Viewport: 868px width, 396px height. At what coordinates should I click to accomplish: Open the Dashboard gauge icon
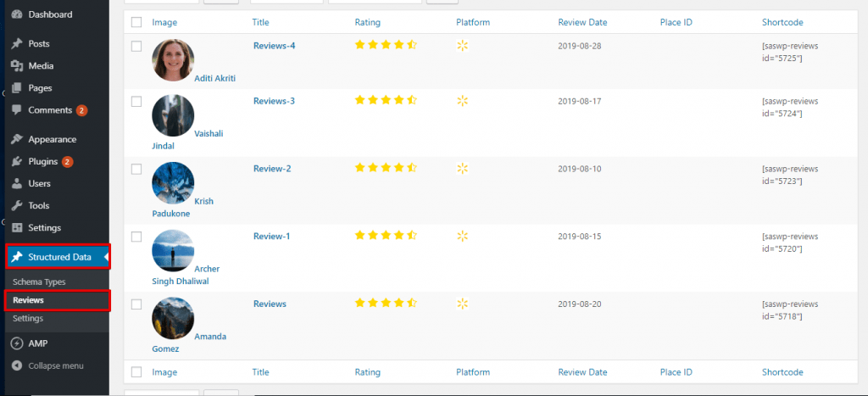[17, 14]
